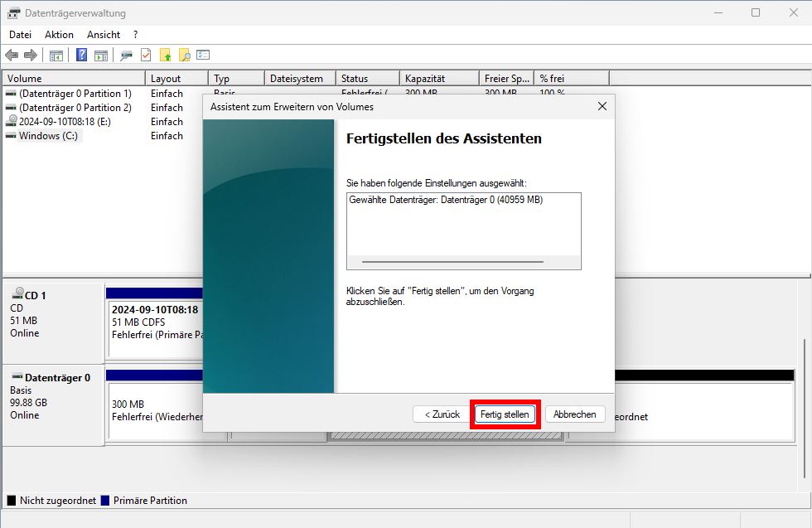Click the Fertig stellen button
The image size is (812, 528).
[x=505, y=414]
